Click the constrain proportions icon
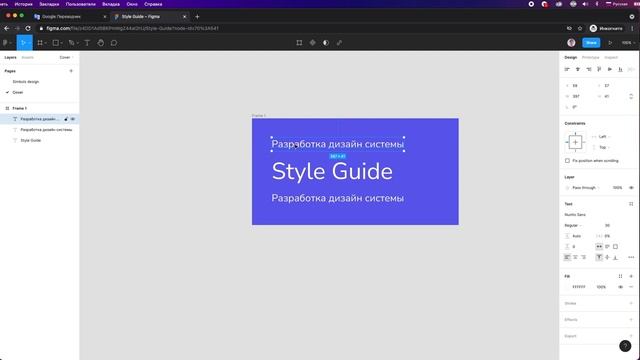This screenshot has width=640, height=360. [631, 96]
